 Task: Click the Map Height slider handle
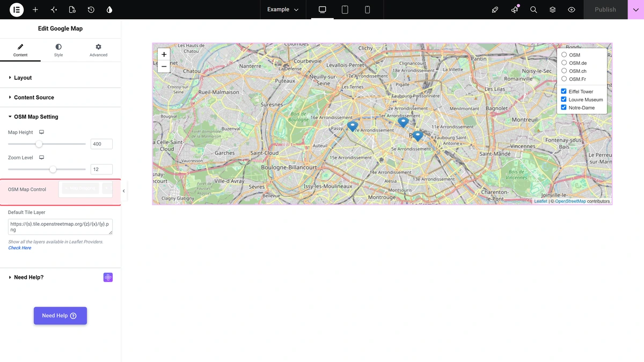click(x=39, y=144)
